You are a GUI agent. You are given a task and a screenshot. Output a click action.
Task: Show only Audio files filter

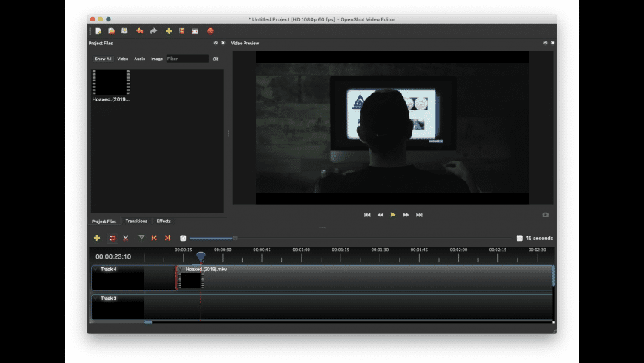[x=139, y=59]
